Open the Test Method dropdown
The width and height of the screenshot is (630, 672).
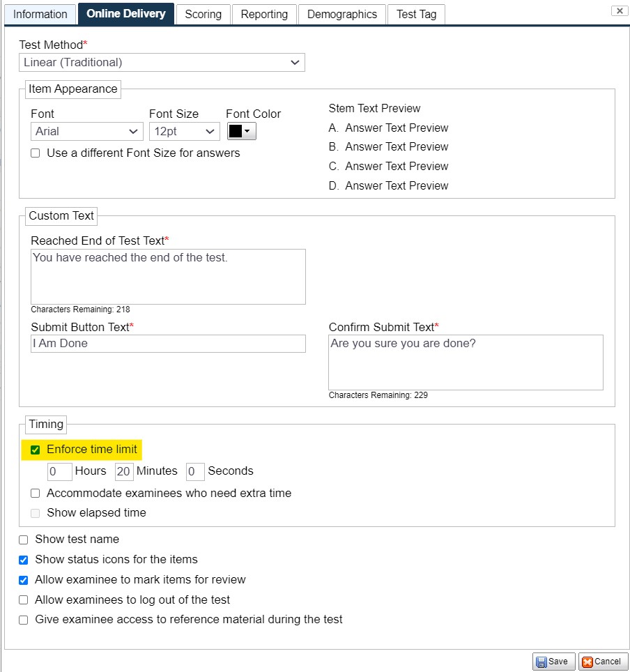(x=162, y=63)
